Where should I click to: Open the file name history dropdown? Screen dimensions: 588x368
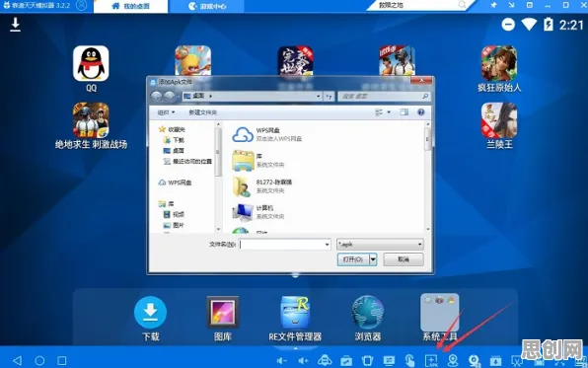click(x=327, y=245)
